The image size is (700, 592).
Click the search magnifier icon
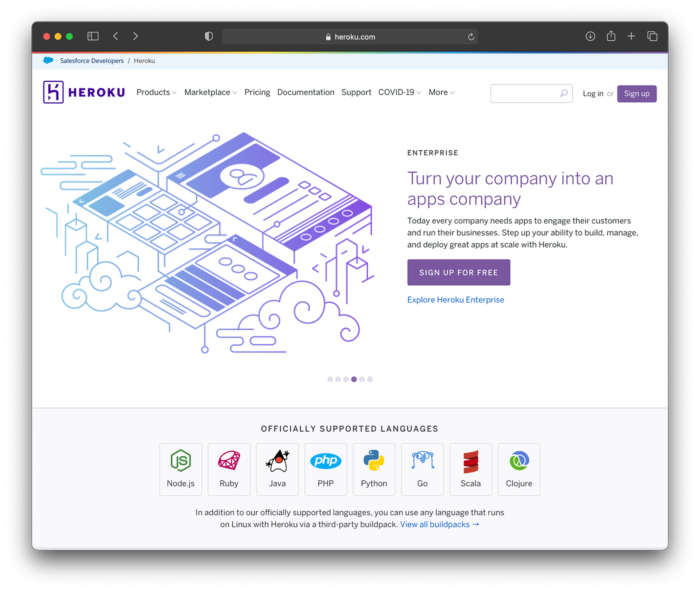pos(563,93)
